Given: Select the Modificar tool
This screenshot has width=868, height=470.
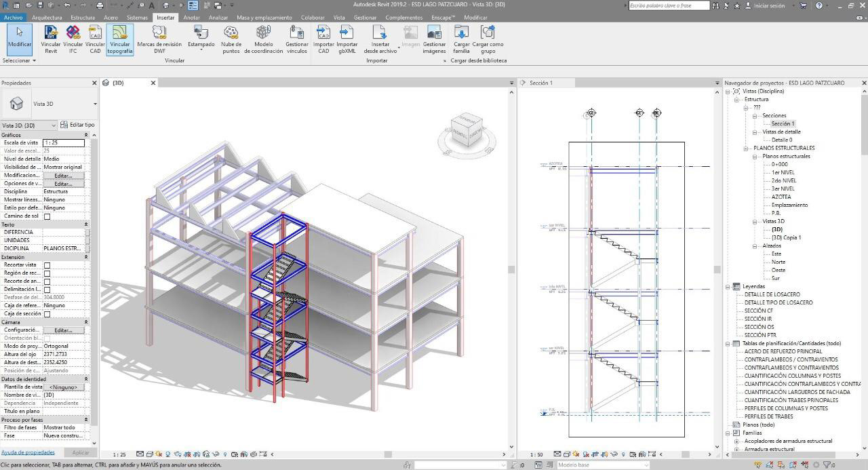Looking at the screenshot, I should 19,39.
